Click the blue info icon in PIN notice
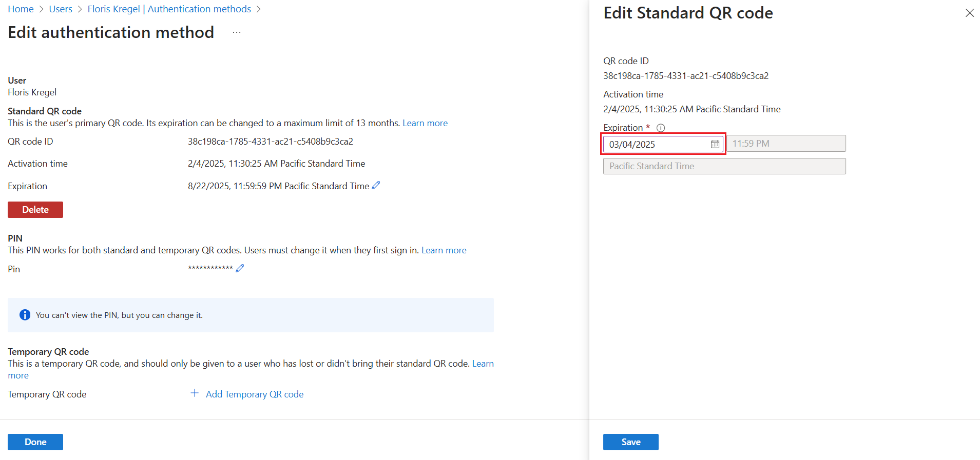Screen dimensions: 980x460 pyautogui.click(x=25, y=315)
